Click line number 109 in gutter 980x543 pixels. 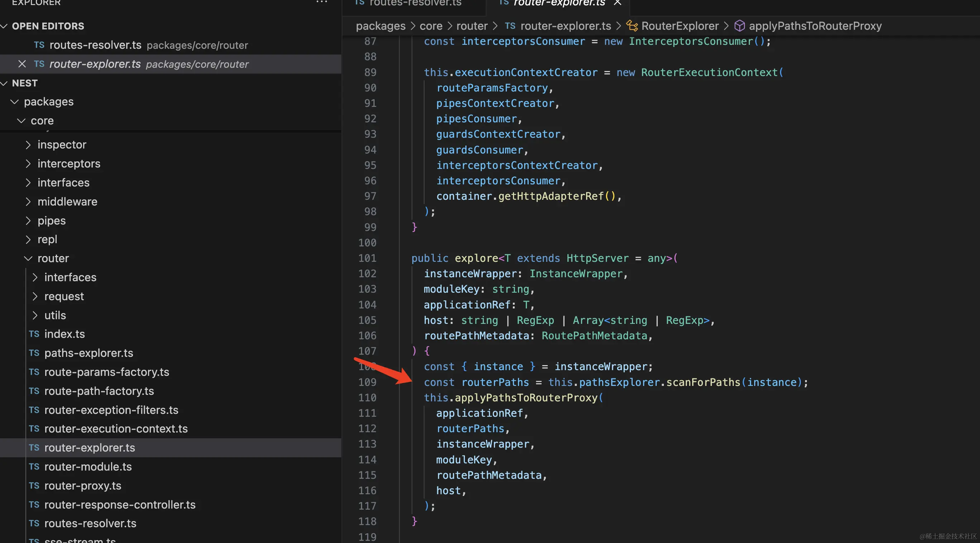tap(367, 382)
